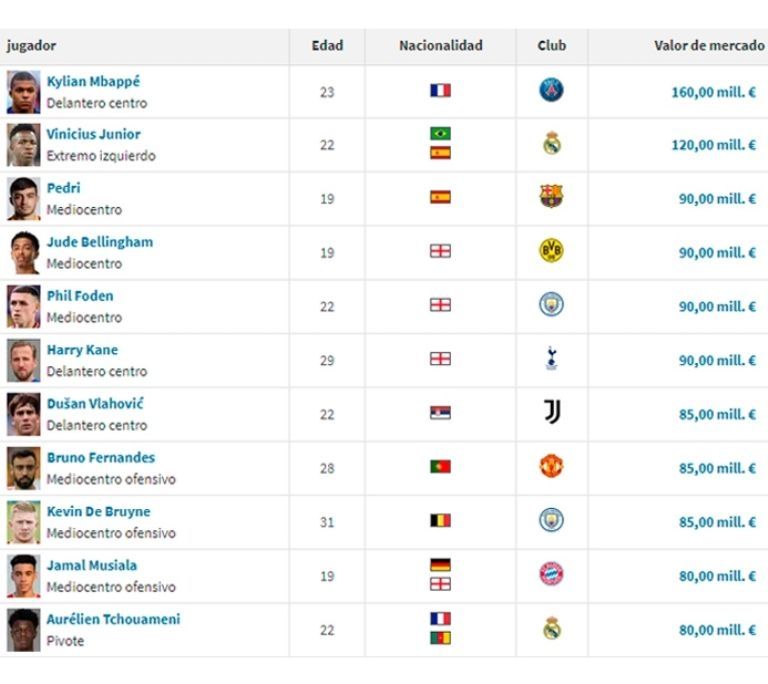Click the Borussia Dortmund crest icon
The height and width of the screenshot is (684, 768).
pyautogui.click(x=551, y=251)
